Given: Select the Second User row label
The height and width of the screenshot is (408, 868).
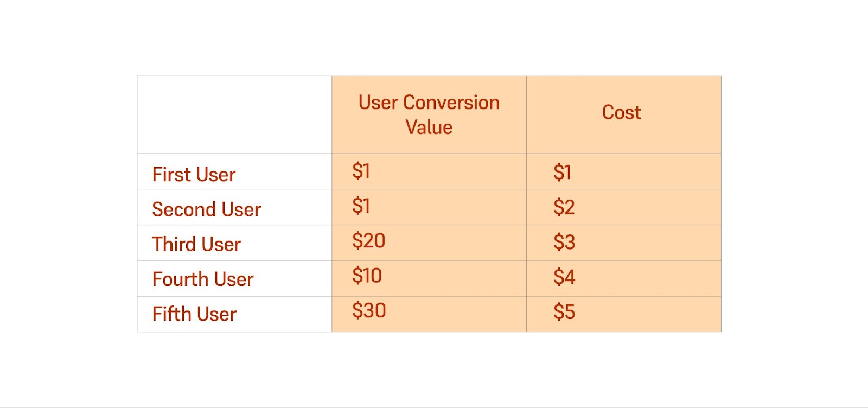Looking at the screenshot, I should pyautogui.click(x=206, y=209).
